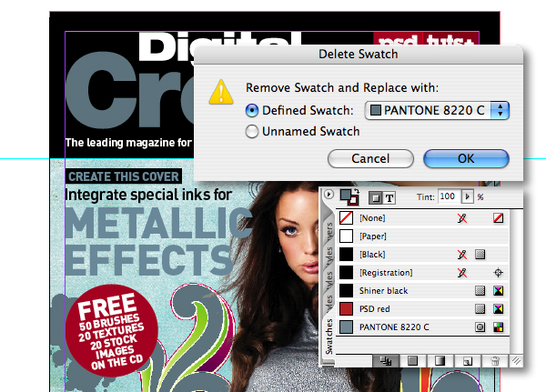Click the Tint percentage field
Screen dimensions: 546x392
[450, 196]
